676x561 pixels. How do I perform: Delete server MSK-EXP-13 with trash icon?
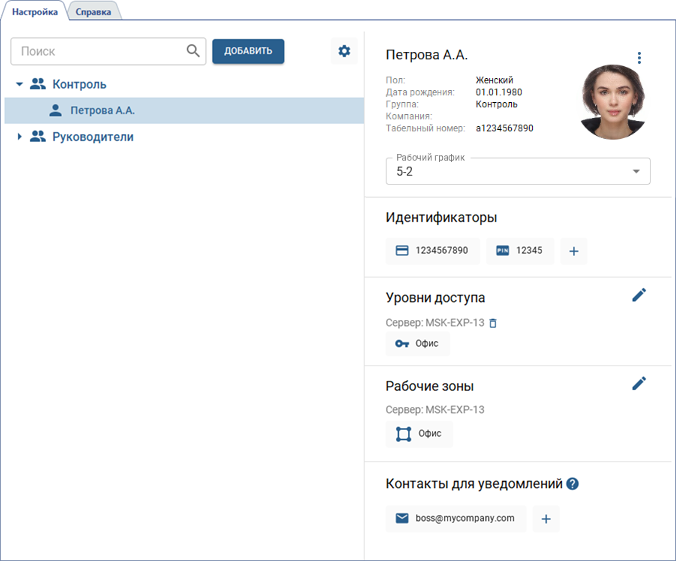pos(492,322)
